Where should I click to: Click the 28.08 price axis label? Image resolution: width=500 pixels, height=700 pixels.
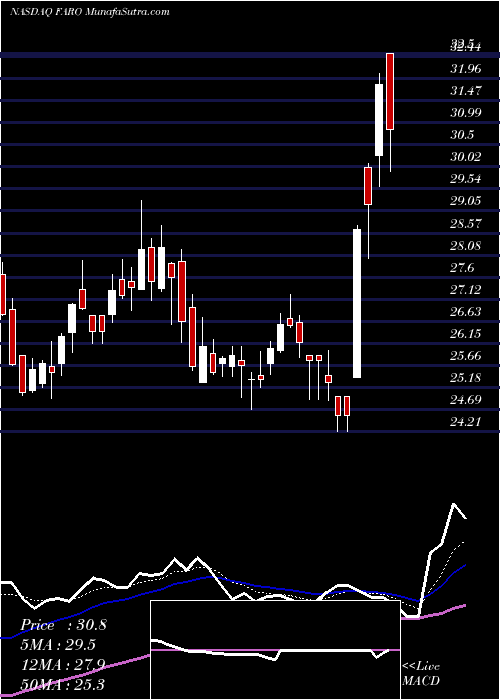click(x=466, y=246)
